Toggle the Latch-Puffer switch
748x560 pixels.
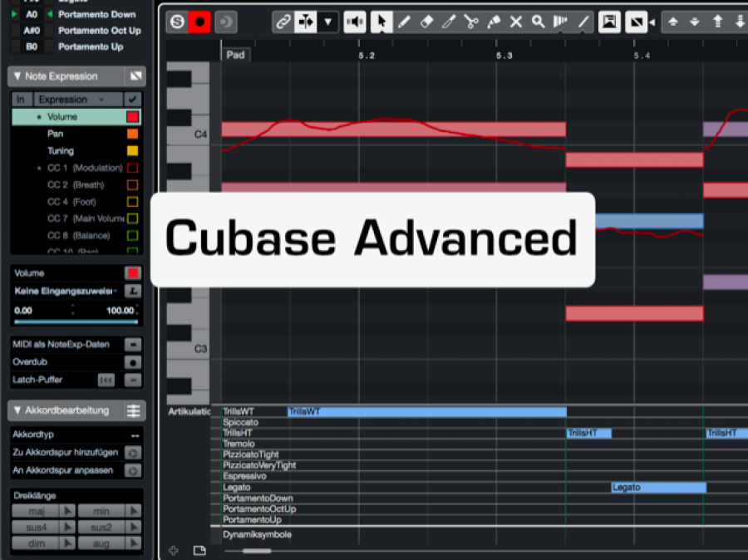click(133, 381)
